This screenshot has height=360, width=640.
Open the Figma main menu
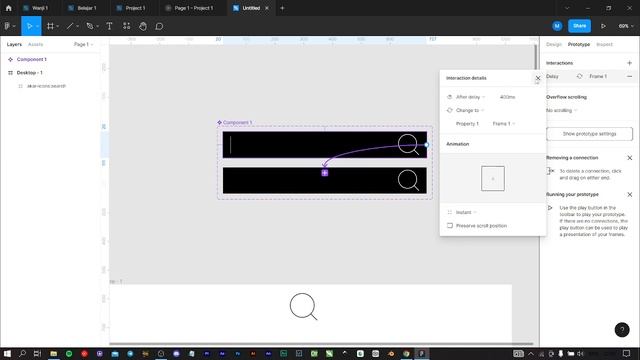tap(9, 26)
